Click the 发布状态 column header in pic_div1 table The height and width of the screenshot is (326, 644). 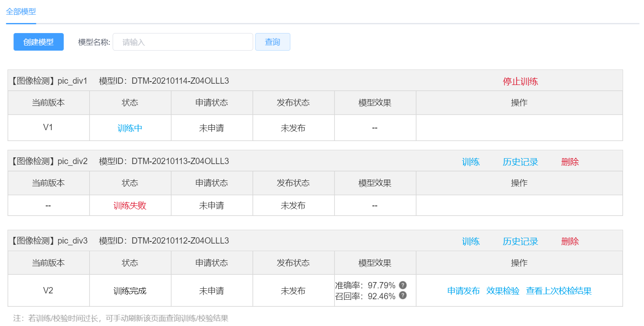[x=294, y=103]
